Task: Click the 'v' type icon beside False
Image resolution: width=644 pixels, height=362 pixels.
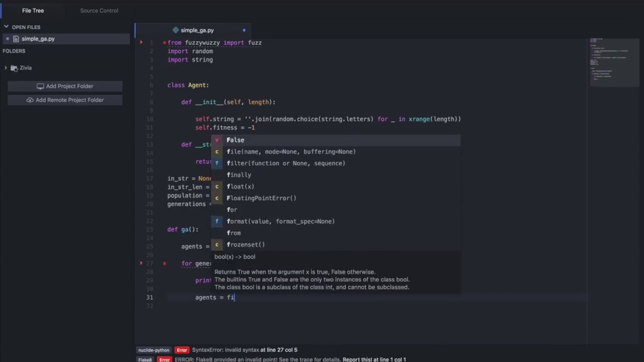Action: pyautogui.click(x=217, y=140)
